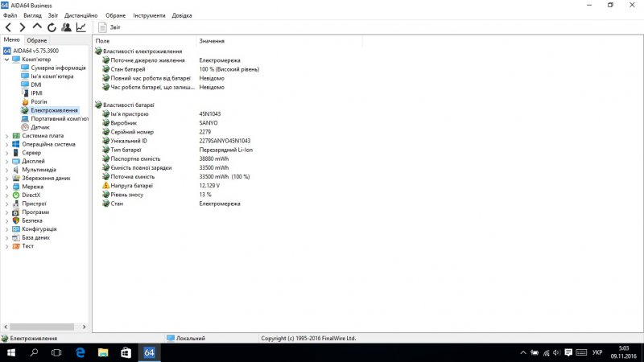Open remote user management icon in toolbar

pos(66,27)
